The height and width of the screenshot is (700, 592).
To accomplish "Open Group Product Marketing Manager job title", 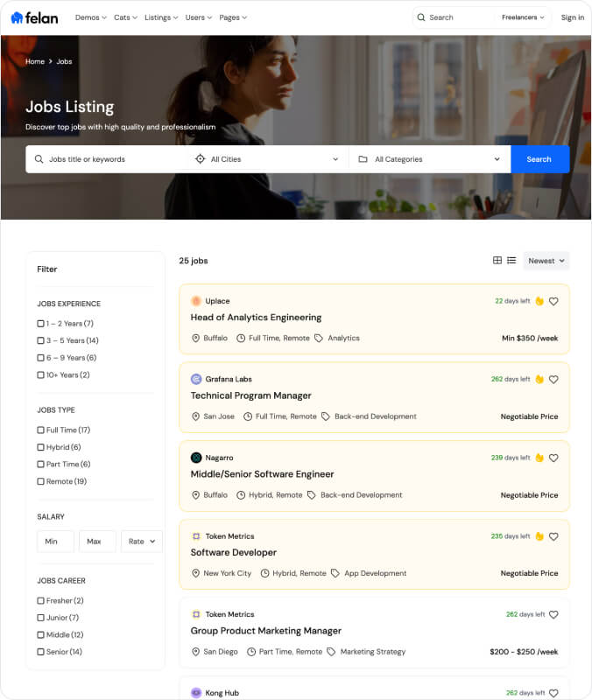I will (x=266, y=631).
